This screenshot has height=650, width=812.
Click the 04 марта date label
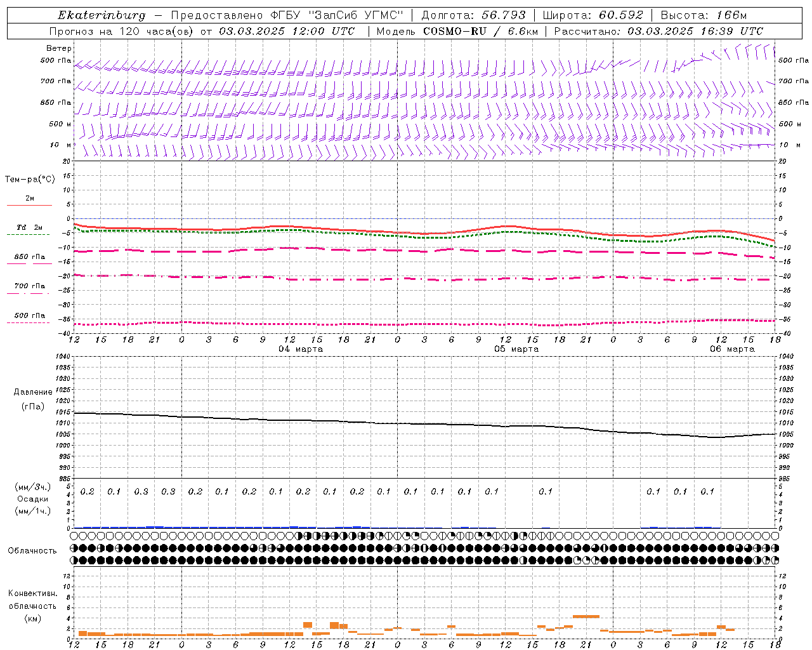pos(301,349)
